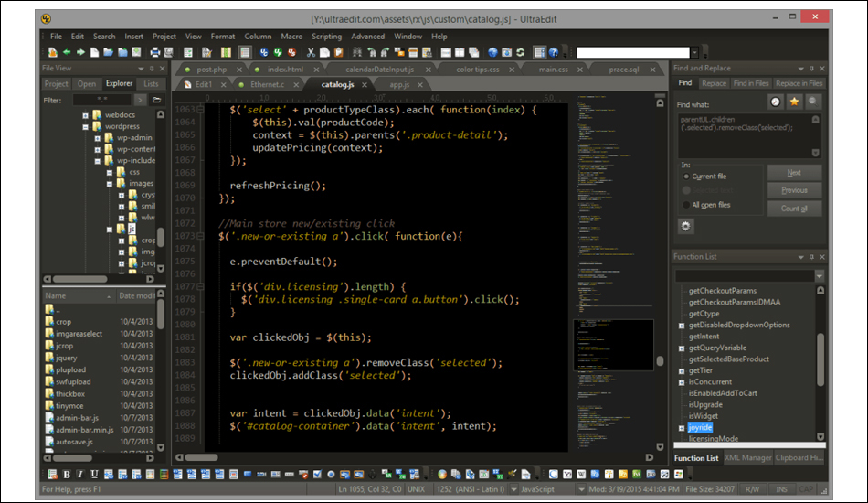Click the magnifier icon beside Find what

pyautogui.click(x=812, y=102)
